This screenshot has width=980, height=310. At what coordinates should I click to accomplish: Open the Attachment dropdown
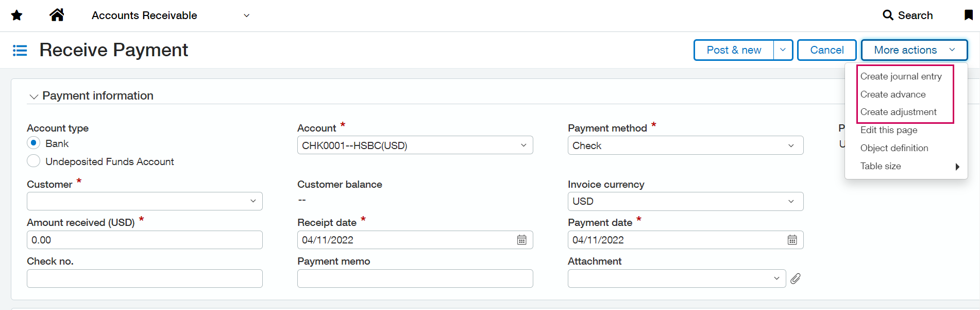point(677,279)
